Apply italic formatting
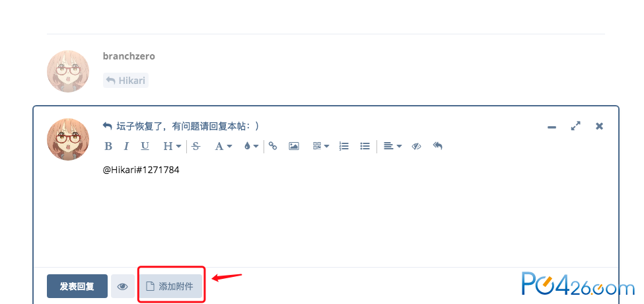This screenshot has height=304, width=644. coord(127,146)
